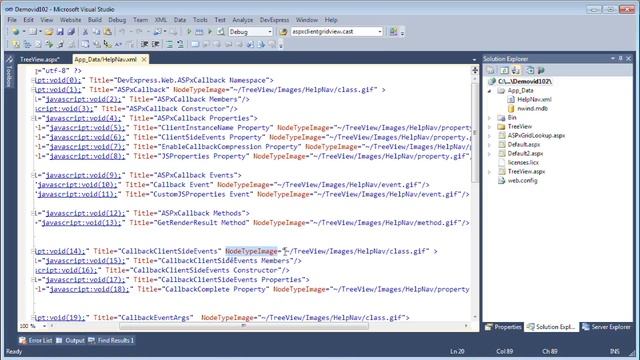Select licenses.licx file
The image size is (640, 360).
[523, 162]
